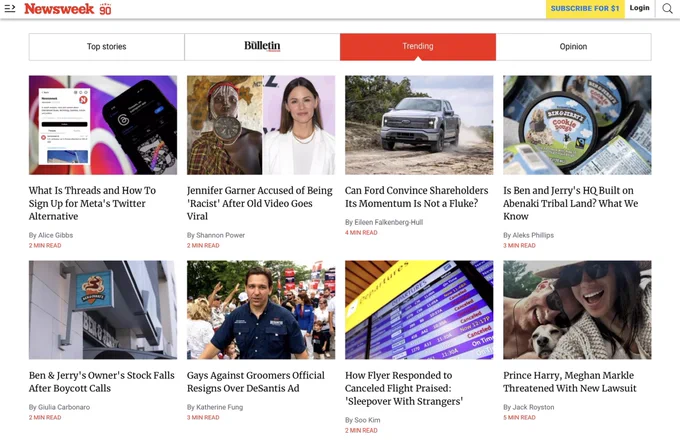Open the Ben & Jerry's storefront sign image
This screenshot has height=442, width=680.
pyautogui.click(x=103, y=310)
